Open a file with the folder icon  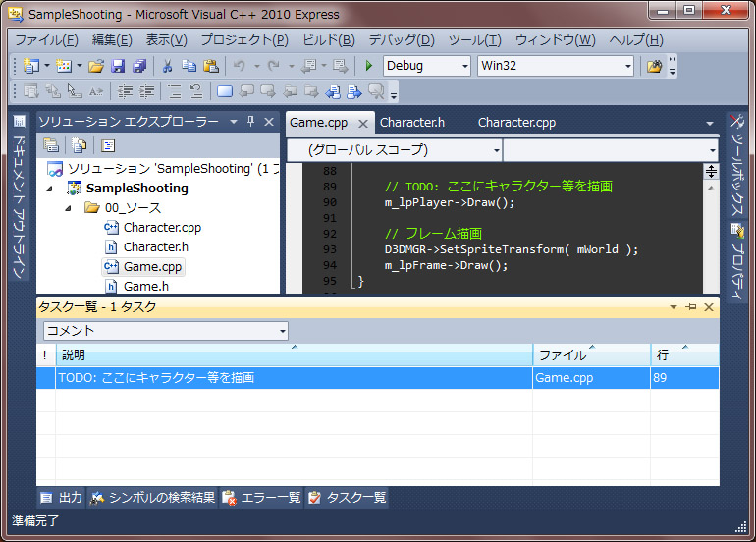[x=96, y=66]
